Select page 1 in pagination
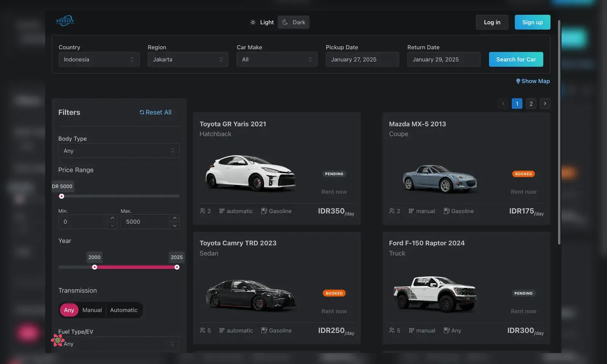Screen dimensions: 607x364 click(517, 104)
